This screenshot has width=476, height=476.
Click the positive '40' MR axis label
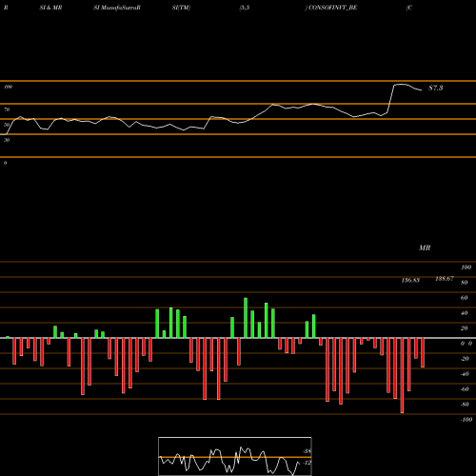point(465,313)
